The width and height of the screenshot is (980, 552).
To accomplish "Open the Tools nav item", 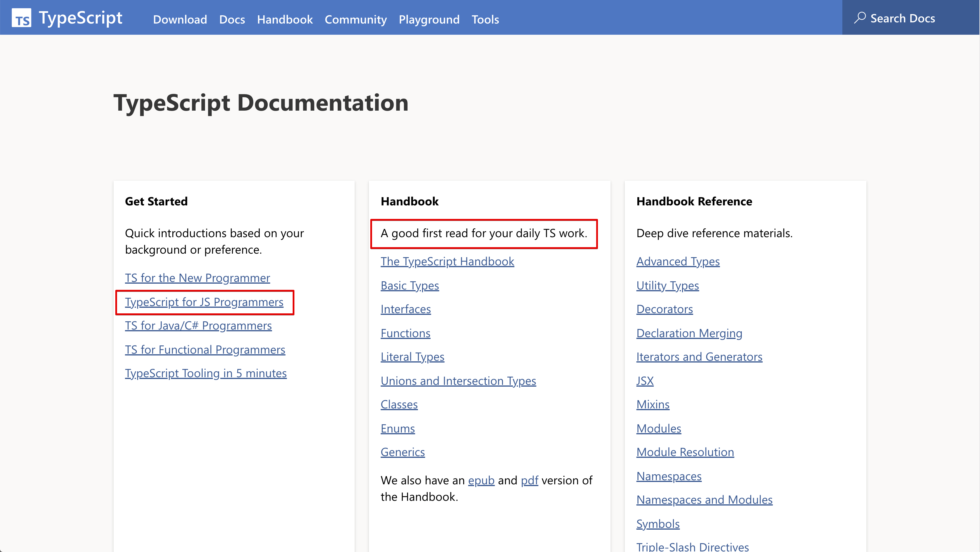I will 485,19.
